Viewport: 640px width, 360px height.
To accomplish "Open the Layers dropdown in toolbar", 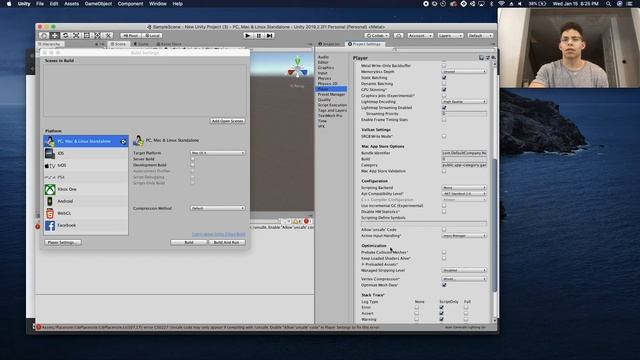I will pos(450,36).
